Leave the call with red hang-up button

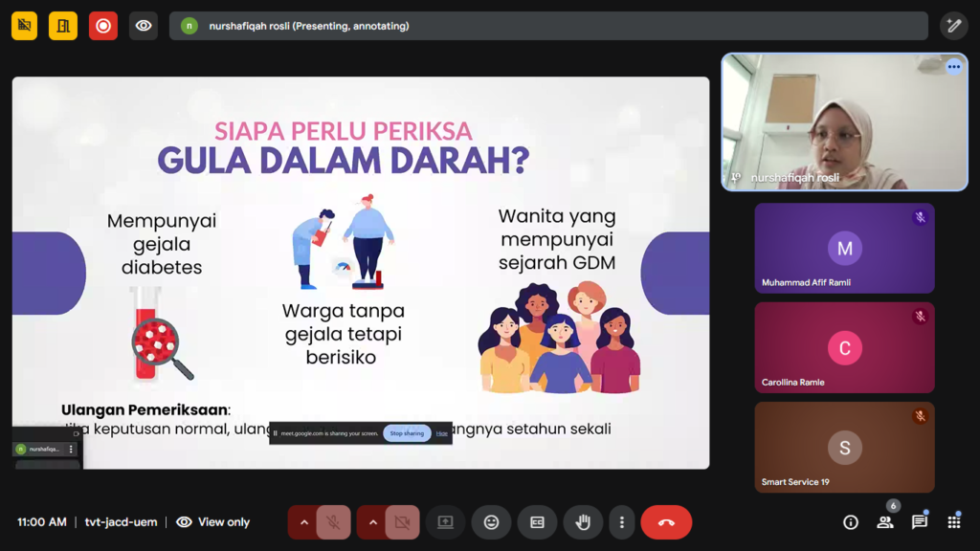[666, 522]
